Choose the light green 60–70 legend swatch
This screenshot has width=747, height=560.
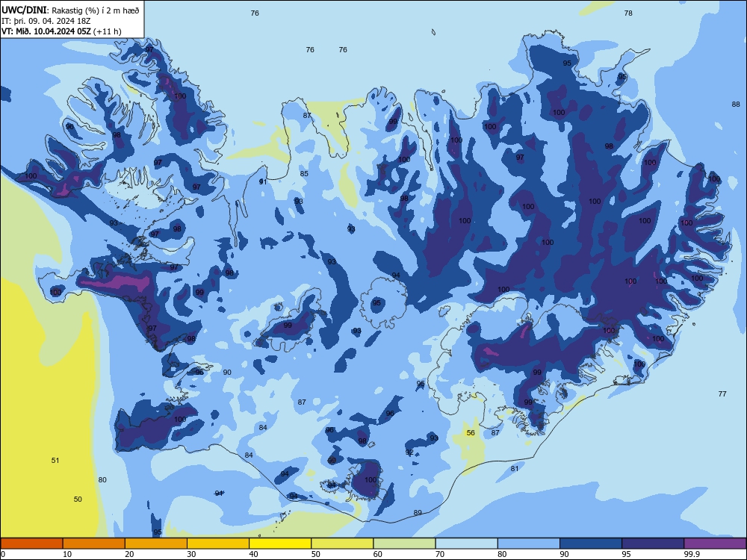404,544
